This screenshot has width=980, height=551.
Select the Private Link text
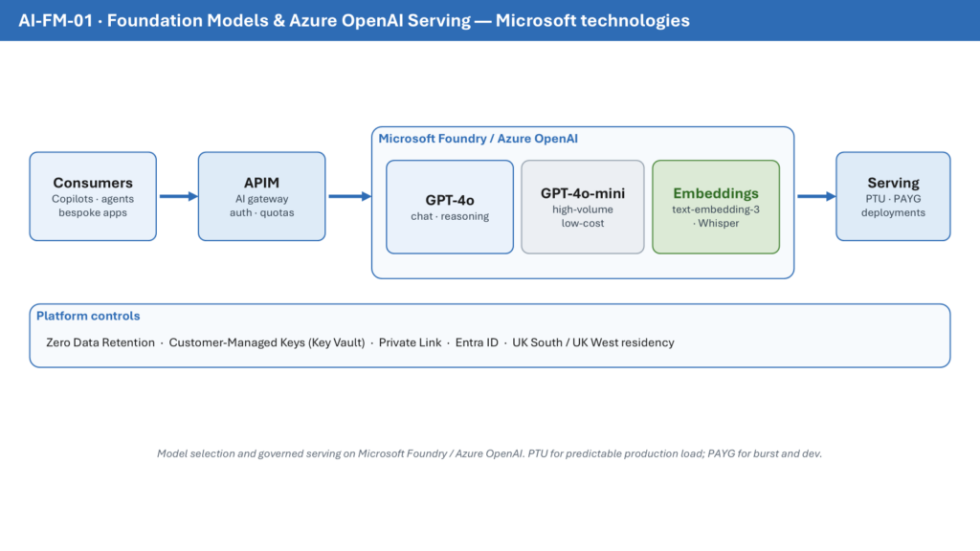(x=410, y=342)
